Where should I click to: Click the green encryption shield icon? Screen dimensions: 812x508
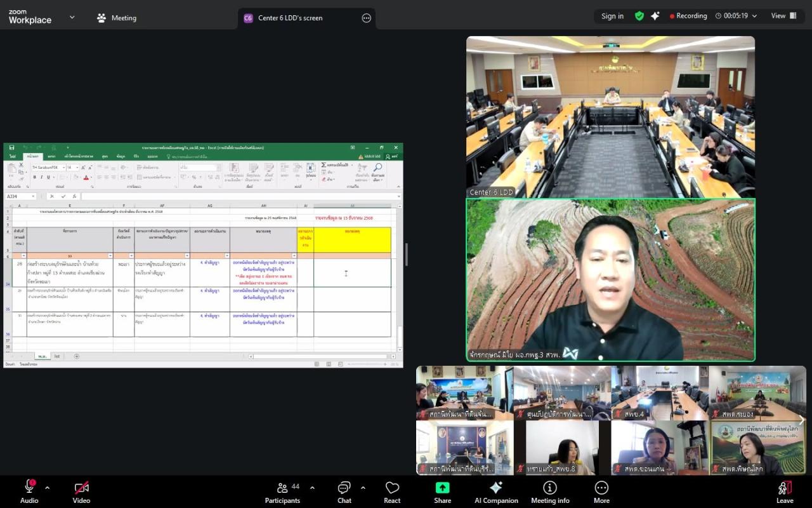[x=639, y=16]
